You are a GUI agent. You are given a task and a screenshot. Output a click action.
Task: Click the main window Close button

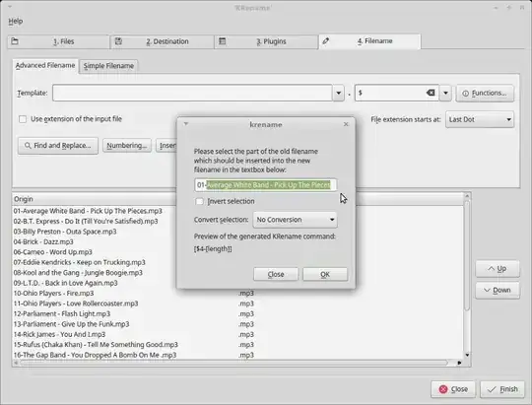(x=453, y=389)
